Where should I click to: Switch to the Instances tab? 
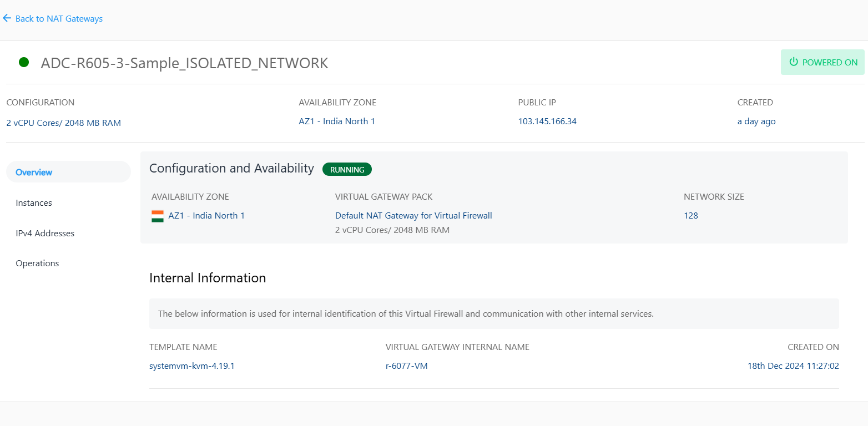click(x=34, y=203)
